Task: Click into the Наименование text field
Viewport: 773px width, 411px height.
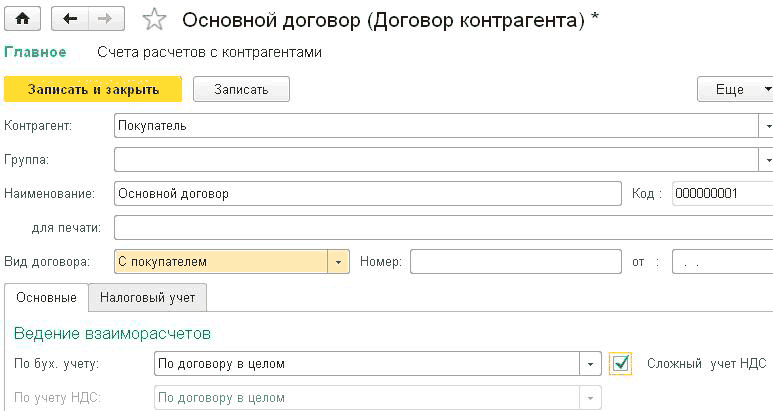Action: pos(367,193)
